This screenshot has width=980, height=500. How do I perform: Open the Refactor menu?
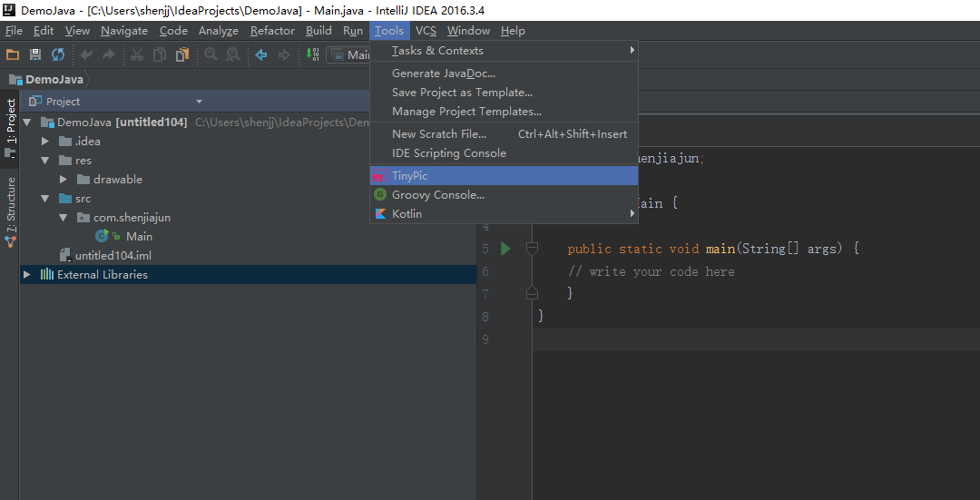(272, 31)
